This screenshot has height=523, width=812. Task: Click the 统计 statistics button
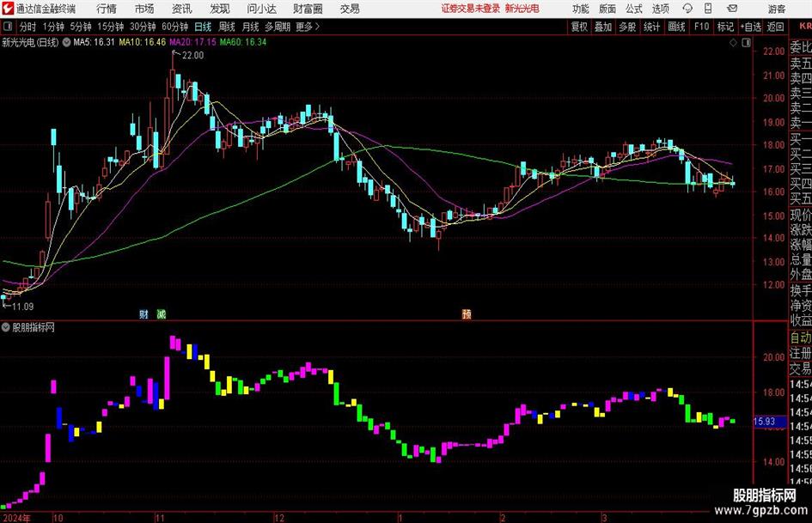(x=651, y=27)
